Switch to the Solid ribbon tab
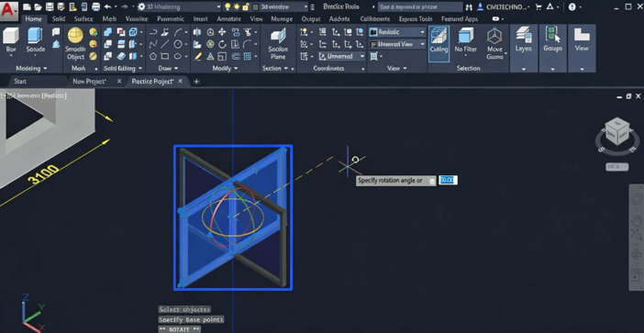Screen dimensions: 644x333 tap(59, 19)
